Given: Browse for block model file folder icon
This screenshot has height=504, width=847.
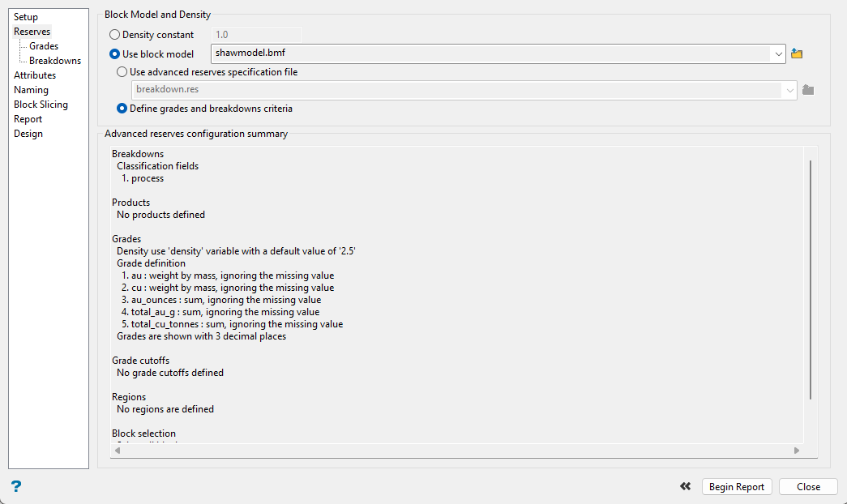Looking at the screenshot, I should (797, 54).
